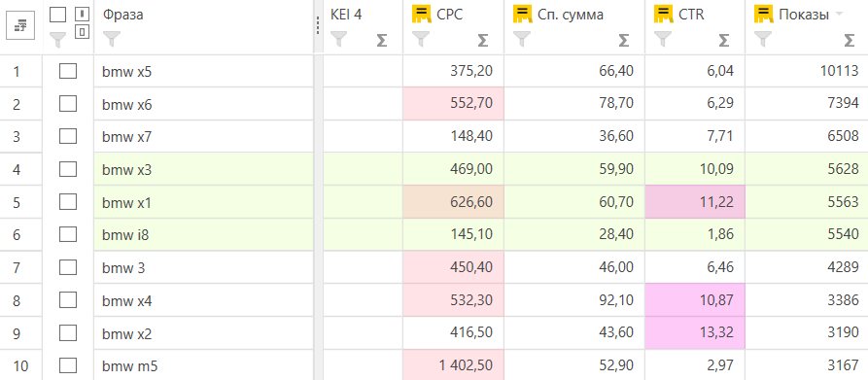Select the pink CTR cell 13,32
This screenshot has height=380, width=868.
click(695, 333)
